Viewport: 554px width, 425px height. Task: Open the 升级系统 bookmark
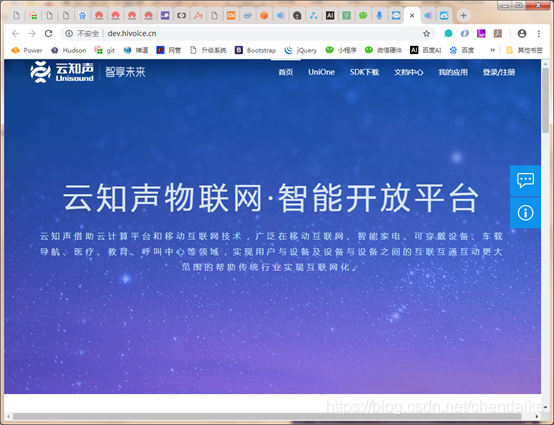(208, 50)
